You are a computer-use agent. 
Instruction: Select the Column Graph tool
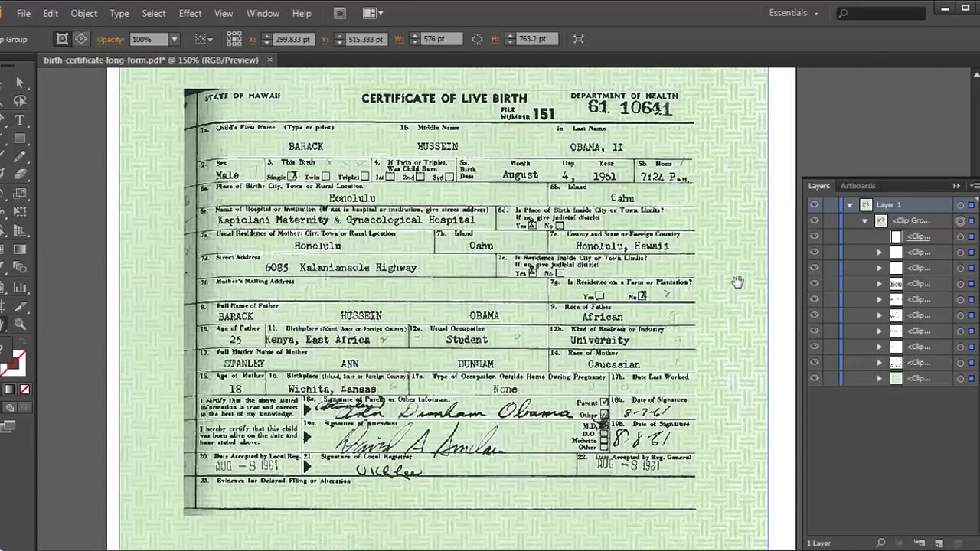[20, 288]
